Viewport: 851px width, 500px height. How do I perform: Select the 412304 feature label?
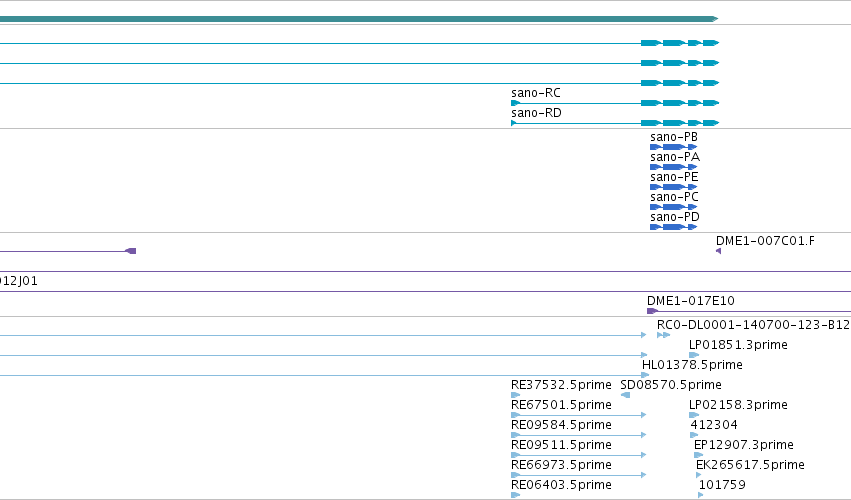714,425
